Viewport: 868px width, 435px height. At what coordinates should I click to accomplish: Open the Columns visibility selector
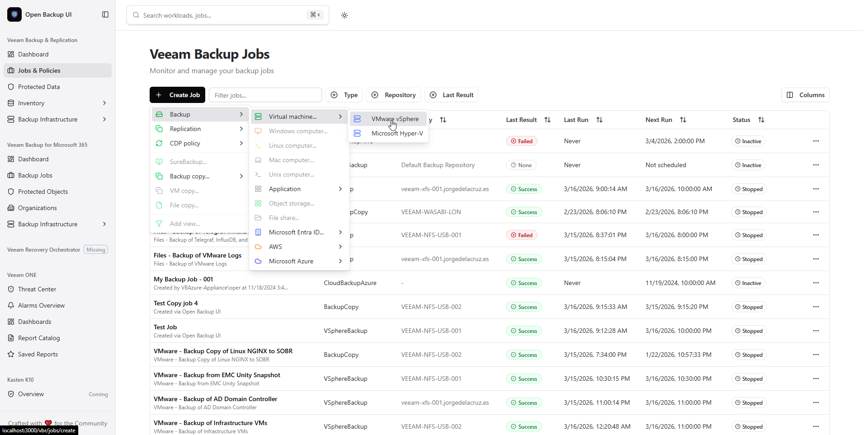[805, 95]
